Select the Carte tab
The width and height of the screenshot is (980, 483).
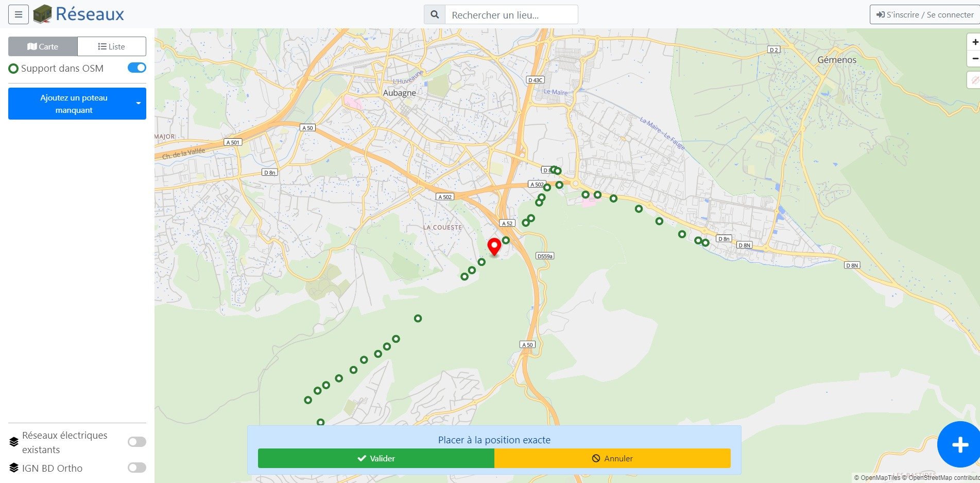(x=43, y=46)
